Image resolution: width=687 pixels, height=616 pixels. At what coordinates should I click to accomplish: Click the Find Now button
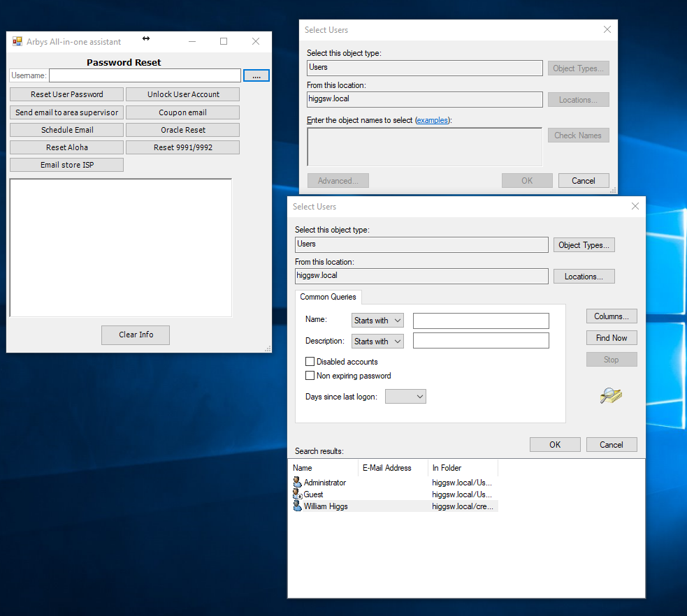(612, 337)
